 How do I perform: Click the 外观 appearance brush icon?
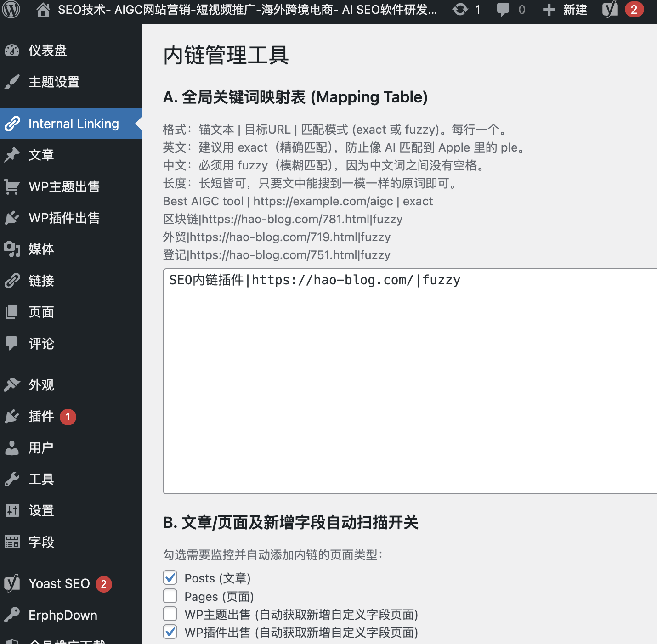(x=12, y=385)
